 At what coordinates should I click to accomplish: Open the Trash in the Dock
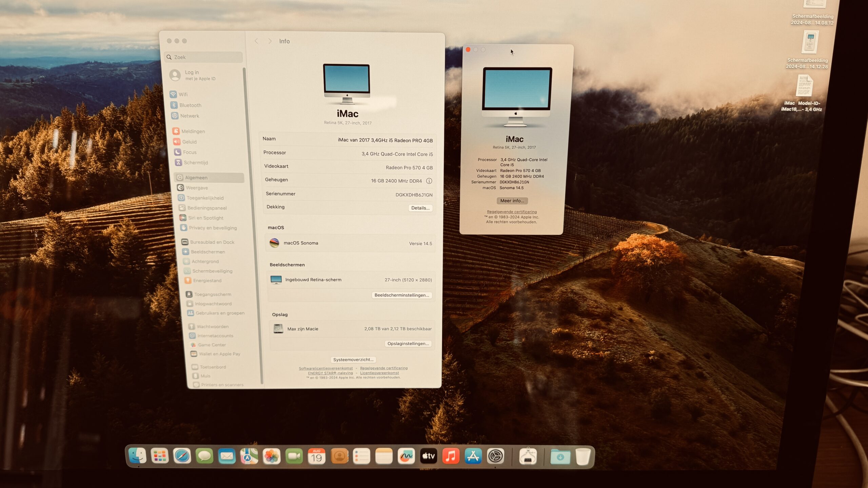583,457
